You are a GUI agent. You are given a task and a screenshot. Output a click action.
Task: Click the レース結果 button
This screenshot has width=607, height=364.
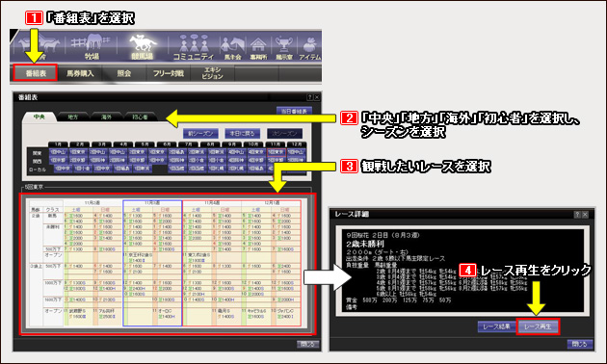[x=496, y=326]
